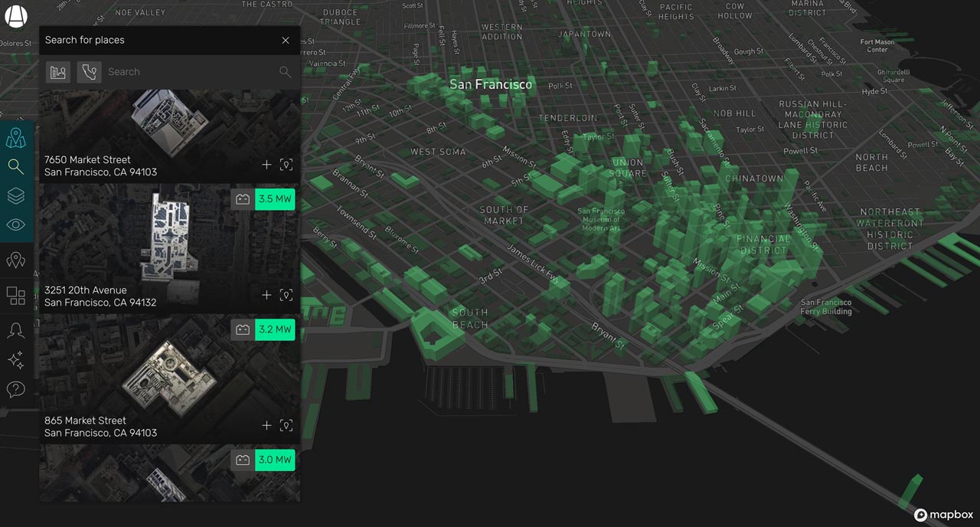Add 865 Market Street with plus icon

(266, 425)
